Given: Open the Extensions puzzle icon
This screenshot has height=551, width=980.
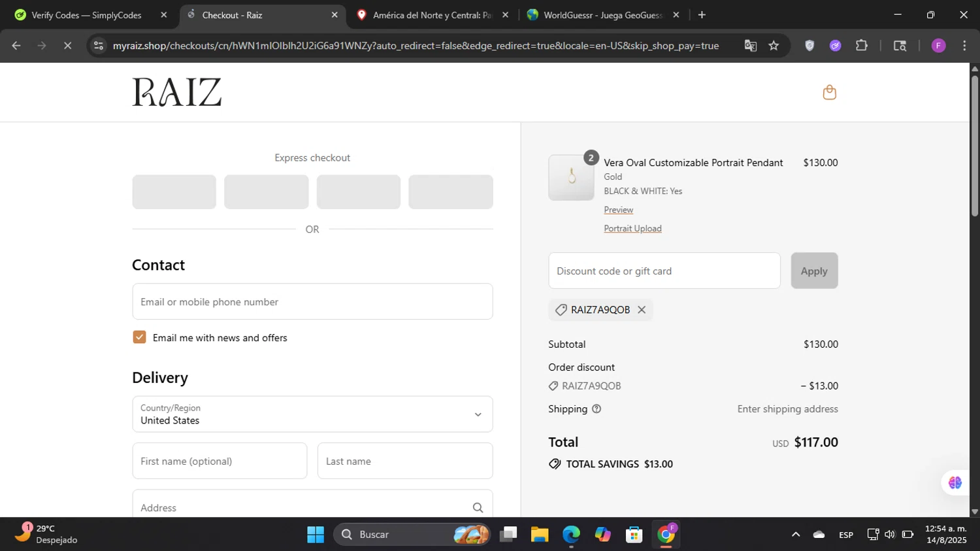Looking at the screenshot, I should (x=862, y=46).
